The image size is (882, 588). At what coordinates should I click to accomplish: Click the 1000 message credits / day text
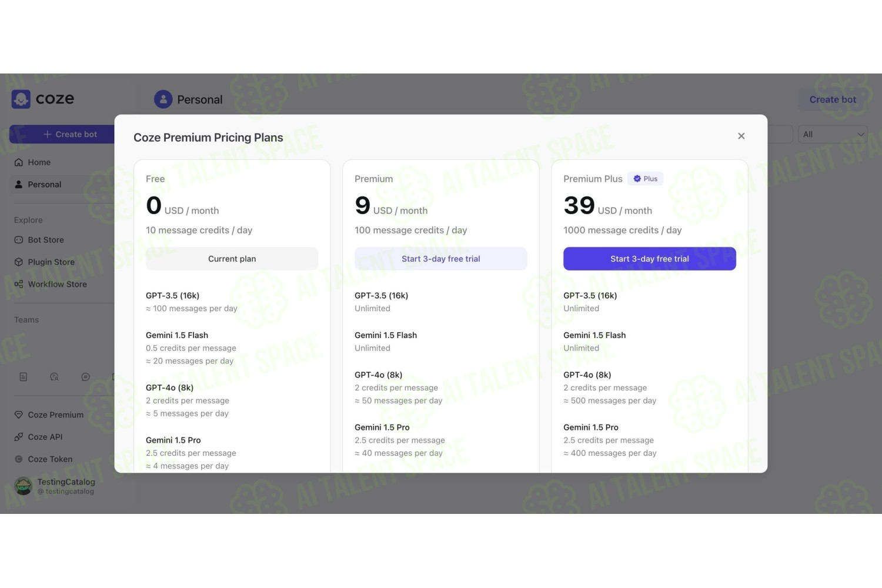pyautogui.click(x=622, y=230)
